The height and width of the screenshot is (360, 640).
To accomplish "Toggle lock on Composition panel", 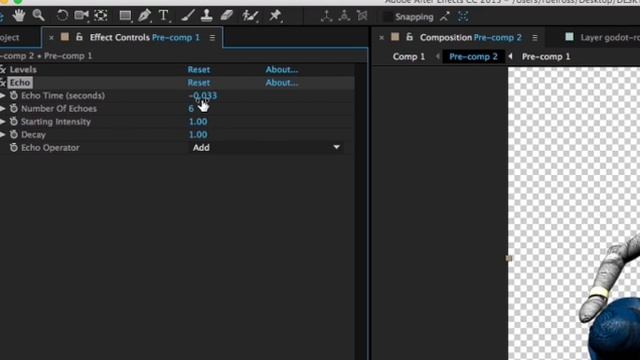I will 409,37.
